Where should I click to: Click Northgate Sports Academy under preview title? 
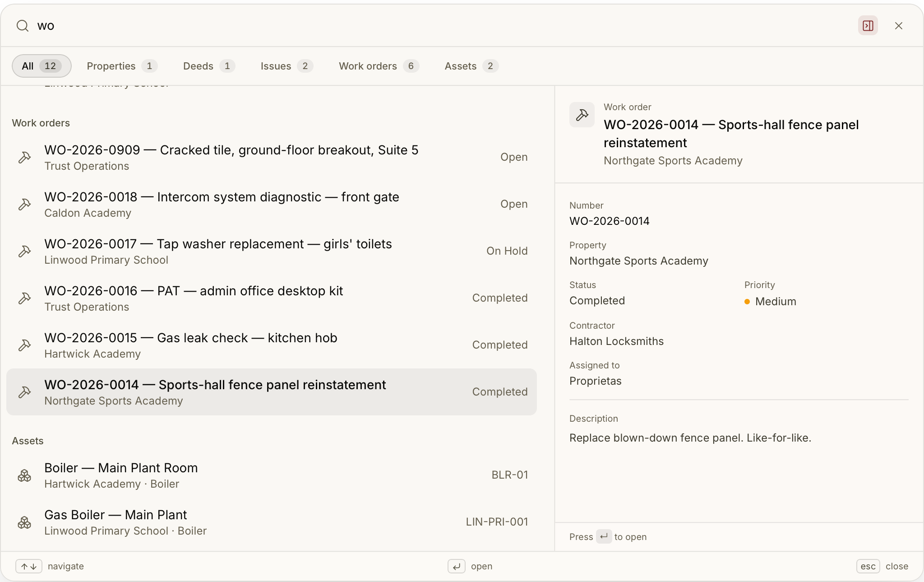[673, 161]
